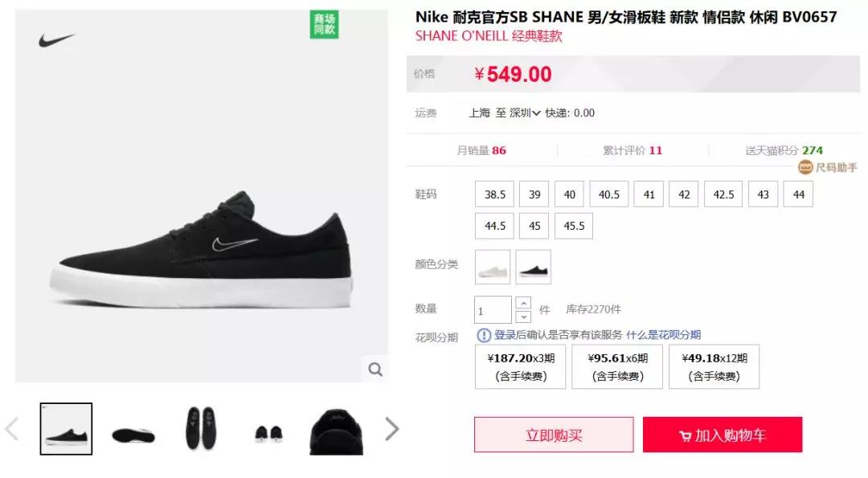
Task: Select shoe size 42.5
Action: [723, 194]
